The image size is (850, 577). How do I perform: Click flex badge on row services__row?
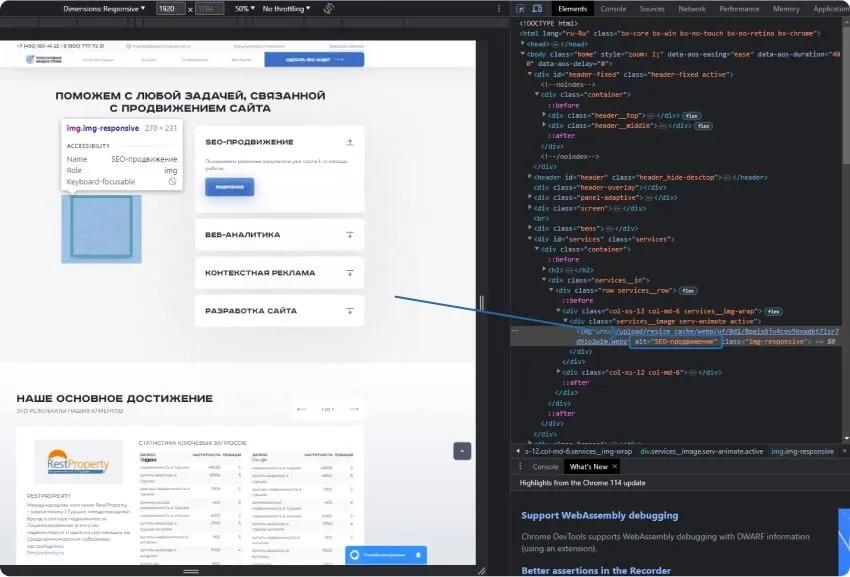[688, 291]
